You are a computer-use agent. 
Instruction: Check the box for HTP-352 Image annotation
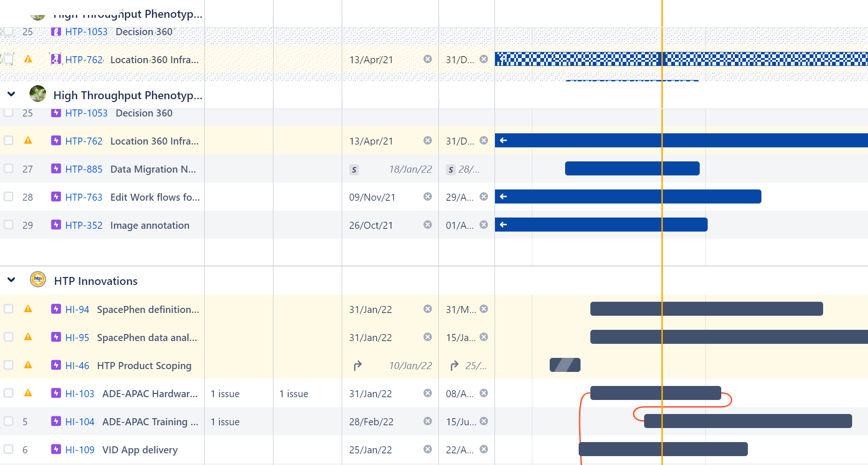click(x=8, y=225)
